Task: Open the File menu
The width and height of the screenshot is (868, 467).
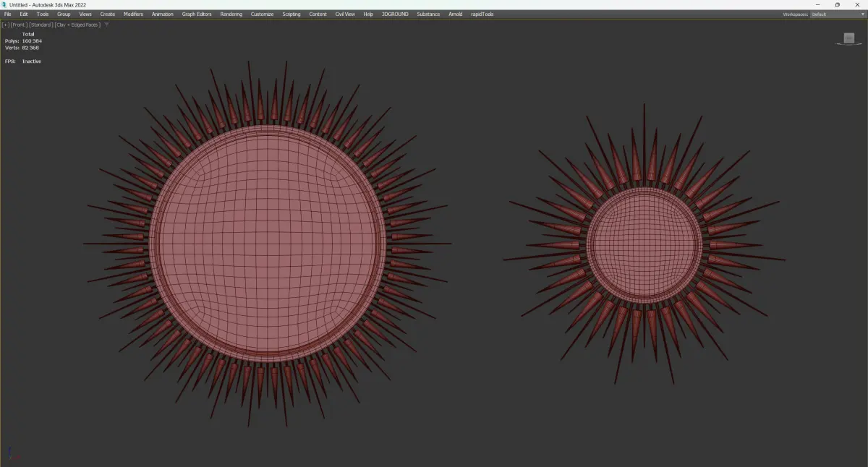Action: (8, 14)
